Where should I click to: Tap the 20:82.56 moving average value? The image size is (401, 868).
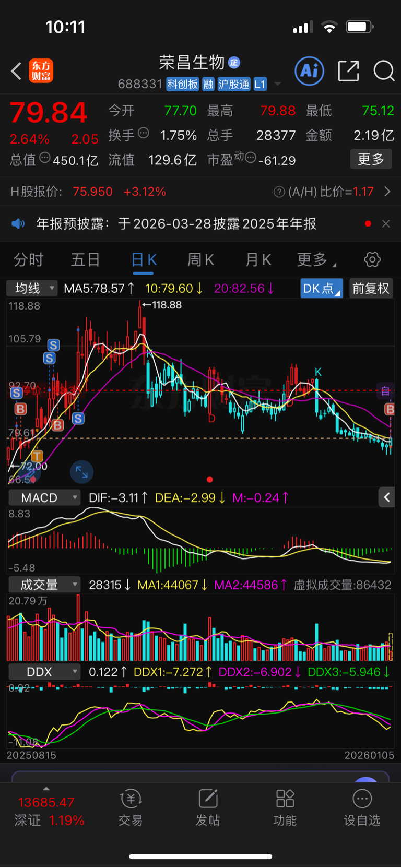244,288
